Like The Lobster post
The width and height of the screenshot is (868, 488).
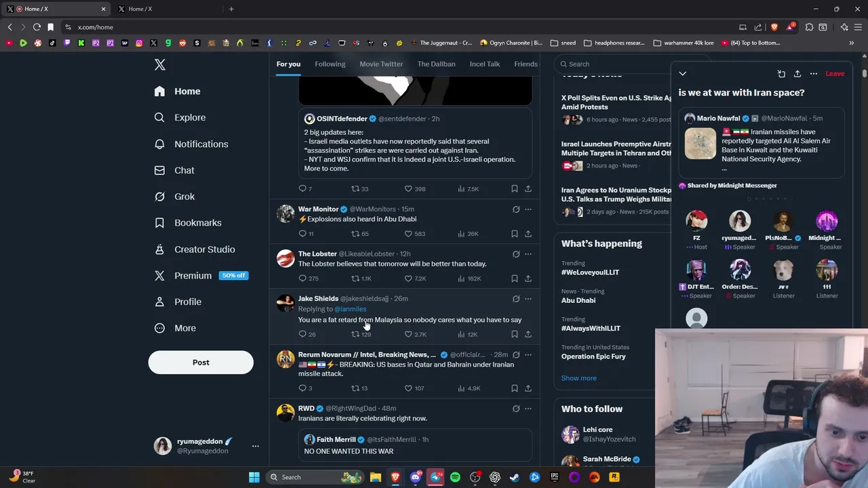click(x=408, y=279)
